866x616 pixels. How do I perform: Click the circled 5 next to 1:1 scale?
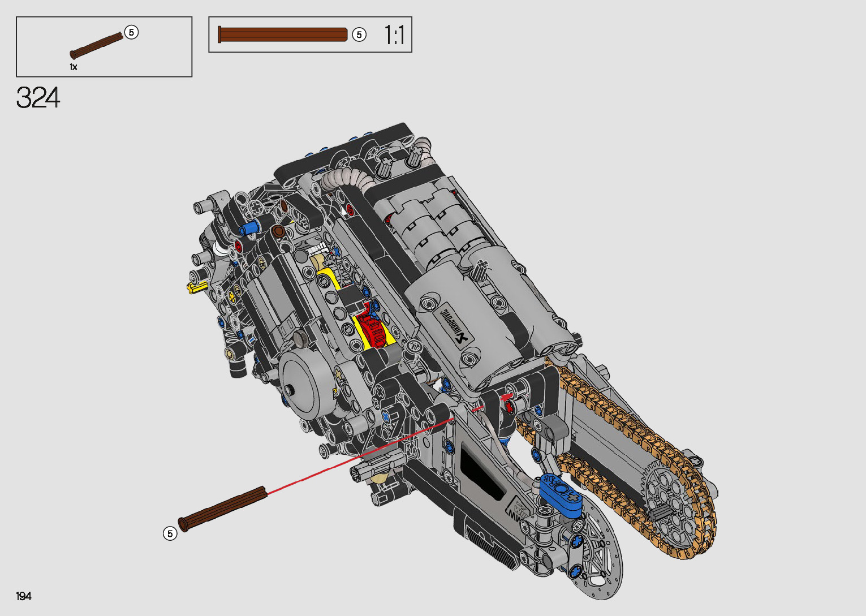(359, 35)
